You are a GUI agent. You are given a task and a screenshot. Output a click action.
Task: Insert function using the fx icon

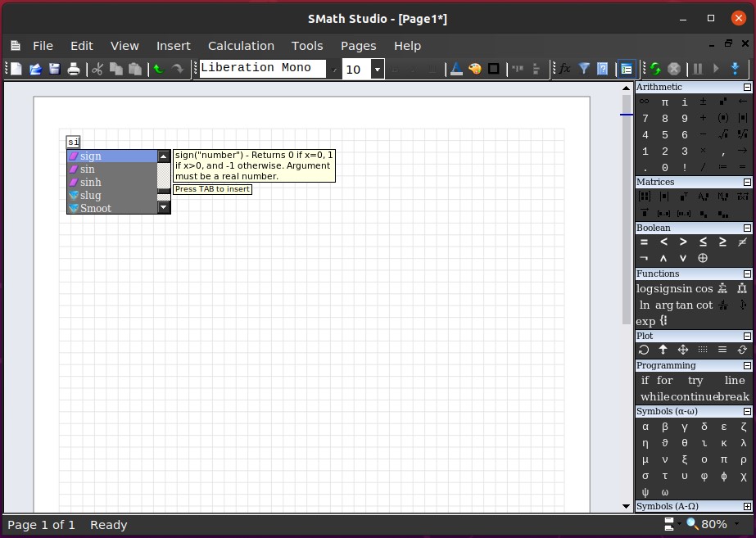pyautogui.click(x=565, y=69)
